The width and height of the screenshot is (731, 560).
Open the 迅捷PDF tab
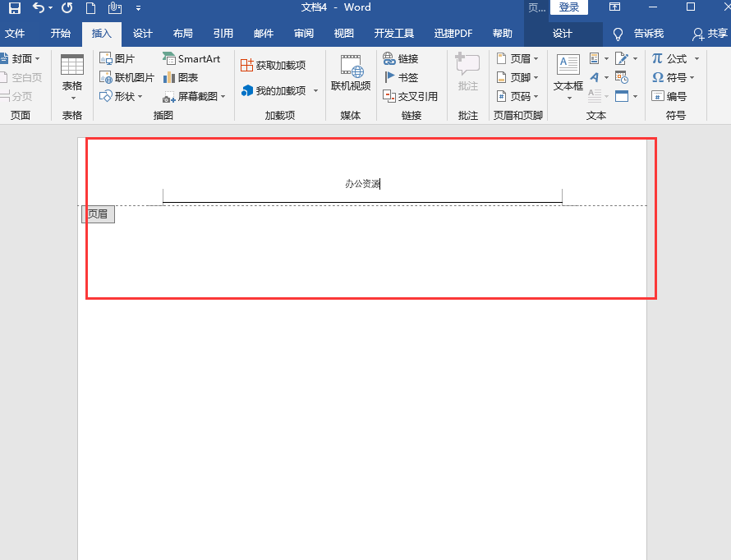(x=453, y=34)
